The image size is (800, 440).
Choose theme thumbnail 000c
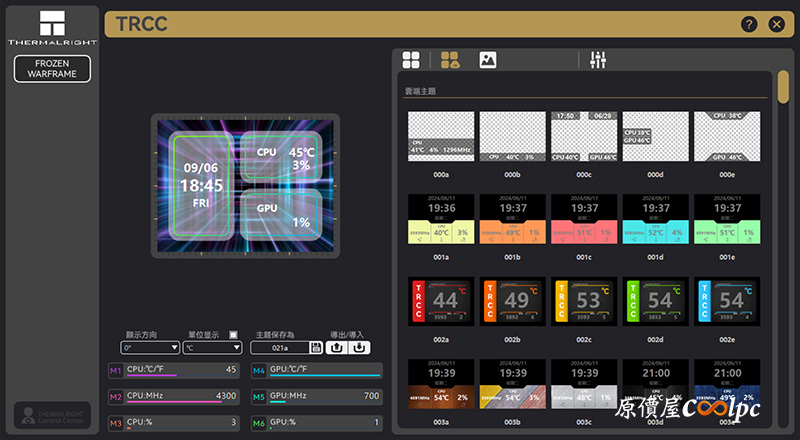pyautogui.click(x=584, y=136)
